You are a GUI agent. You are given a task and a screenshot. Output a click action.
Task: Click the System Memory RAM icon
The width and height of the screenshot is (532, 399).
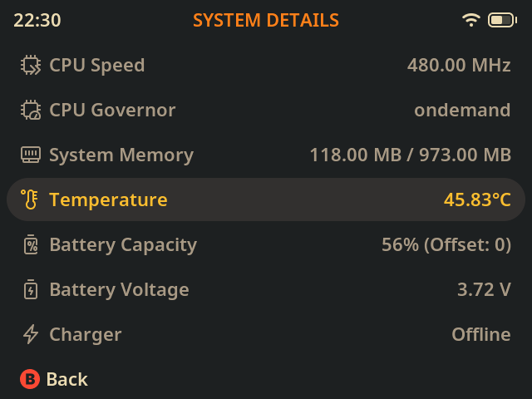(31, 155)
